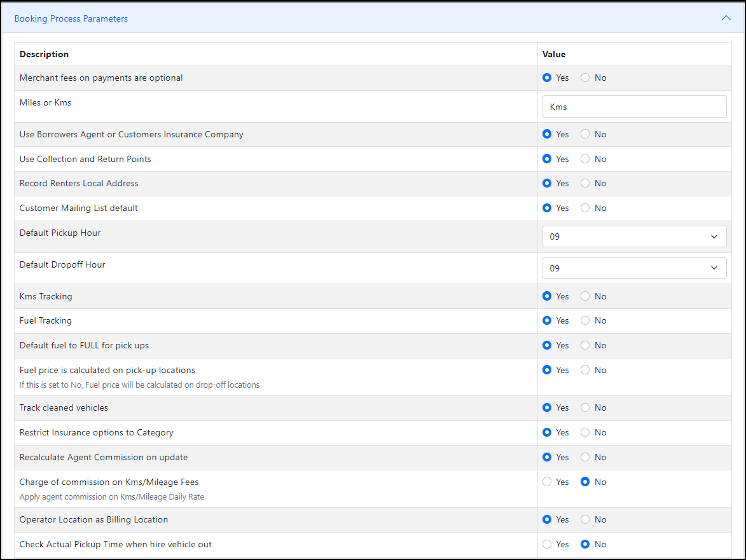Click the Miles or Kms input field
Screen dimensions: 746x560
(634, 107)
